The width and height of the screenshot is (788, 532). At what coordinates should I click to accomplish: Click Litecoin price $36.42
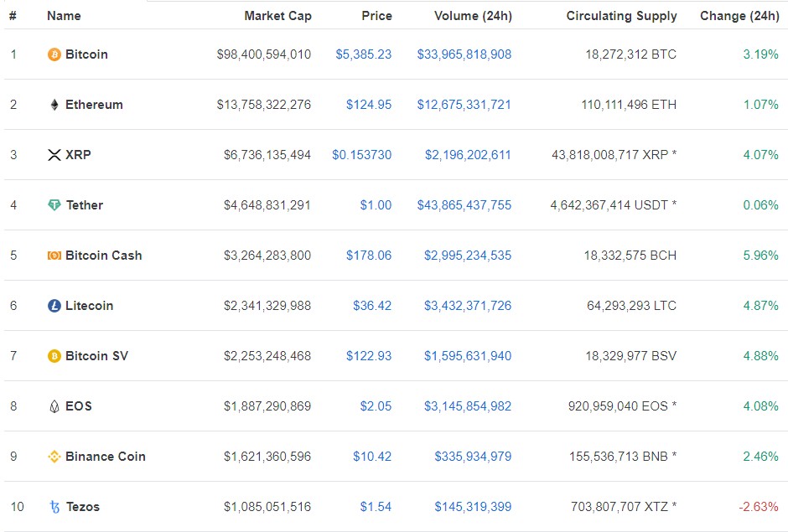(x=372, y=306)
